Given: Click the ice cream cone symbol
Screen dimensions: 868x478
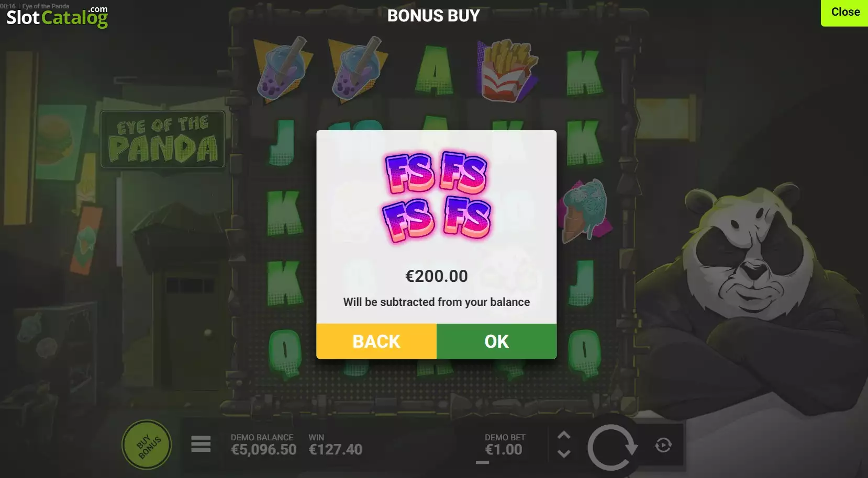Looking at the screenshot, I should click(584, 211).
